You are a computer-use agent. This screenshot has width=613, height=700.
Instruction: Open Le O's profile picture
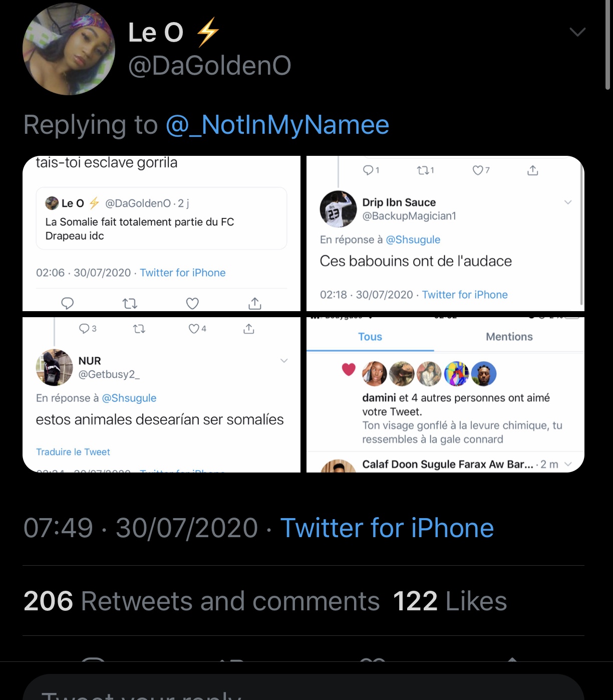[x=69, y=49]
